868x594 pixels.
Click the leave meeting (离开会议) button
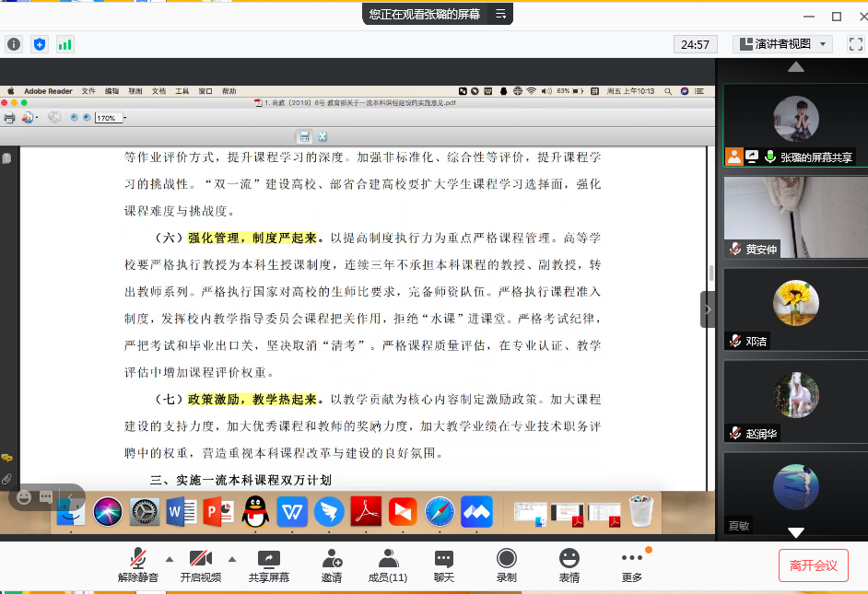pyautogui.click(x=813, y=565)
